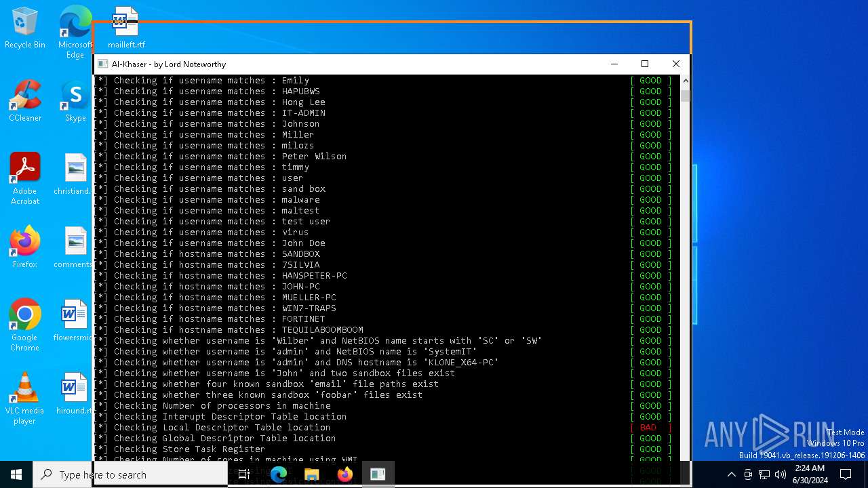Click the 'Store Task Register' check line
Viewport: 868px width, 488px height.
point(180,449)
